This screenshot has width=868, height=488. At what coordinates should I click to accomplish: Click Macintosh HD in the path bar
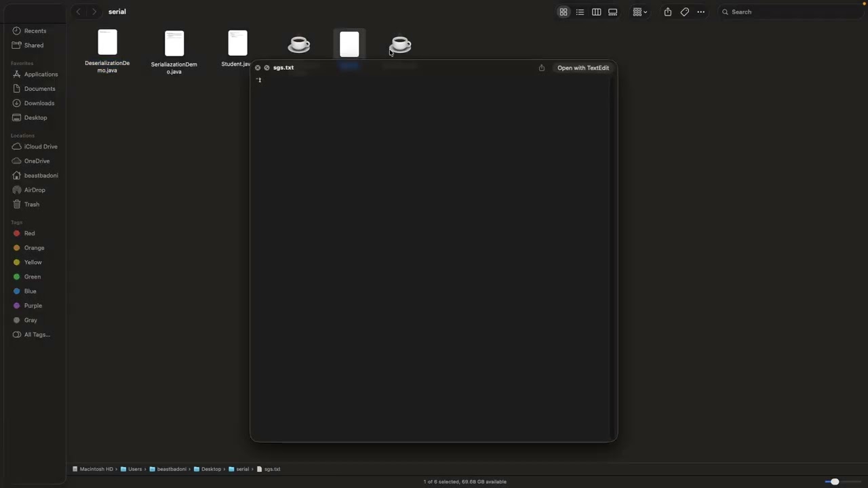(x=93, y=469)
